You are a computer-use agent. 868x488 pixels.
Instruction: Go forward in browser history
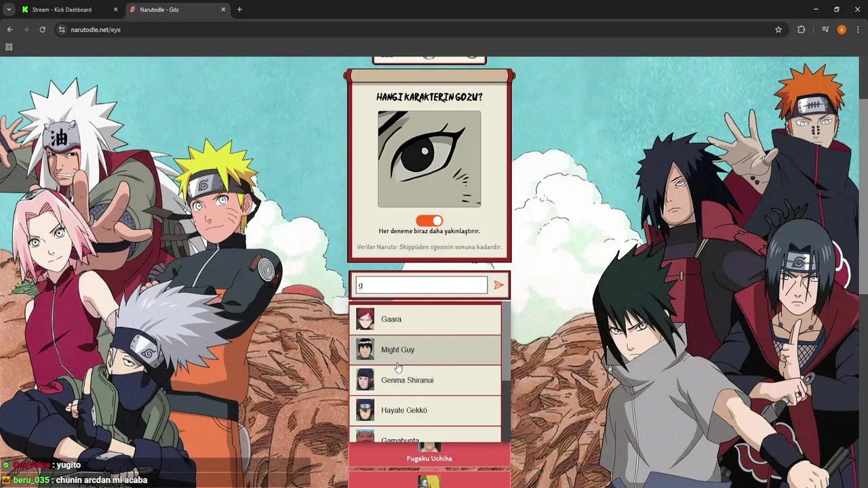point(26,30)
